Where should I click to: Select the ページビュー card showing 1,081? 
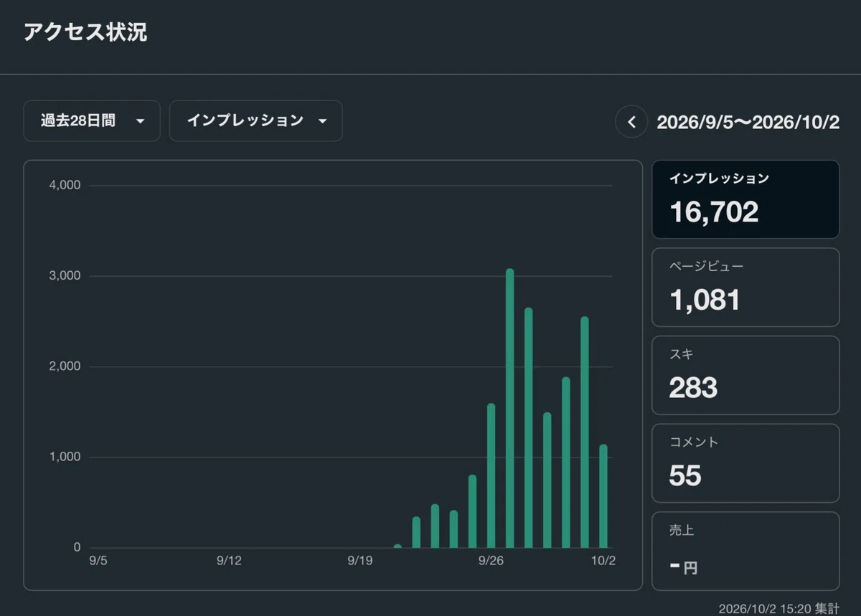(745, 287)
